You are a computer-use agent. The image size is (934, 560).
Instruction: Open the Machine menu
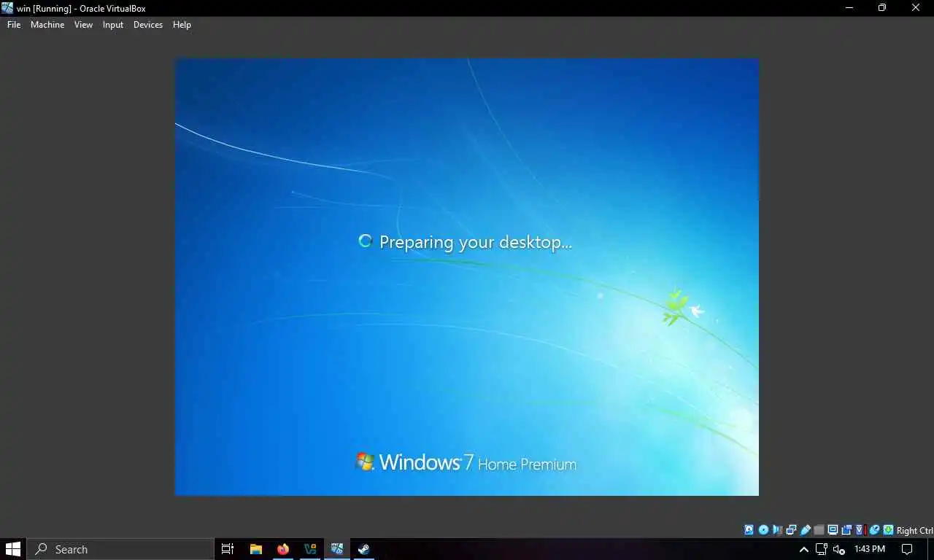(47, 25)
